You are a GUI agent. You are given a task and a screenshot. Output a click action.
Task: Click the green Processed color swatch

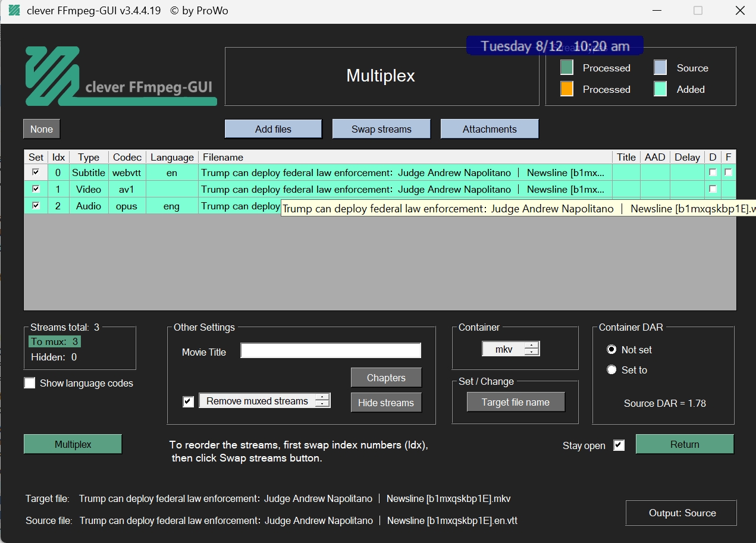[567, 67]
